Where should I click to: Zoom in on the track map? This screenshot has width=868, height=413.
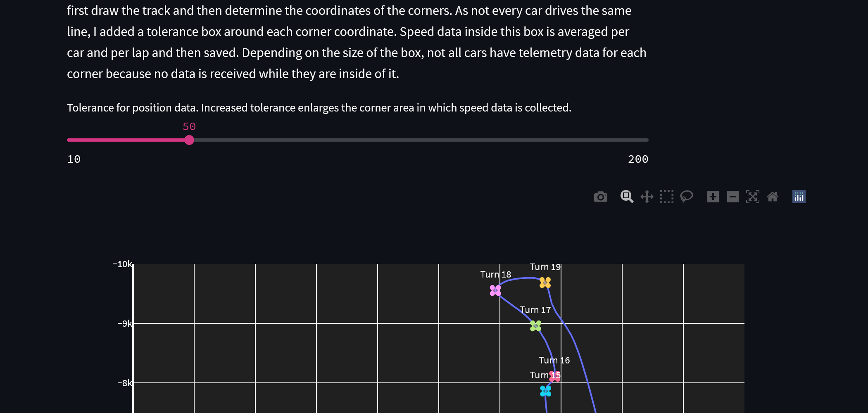pos(713,197)
